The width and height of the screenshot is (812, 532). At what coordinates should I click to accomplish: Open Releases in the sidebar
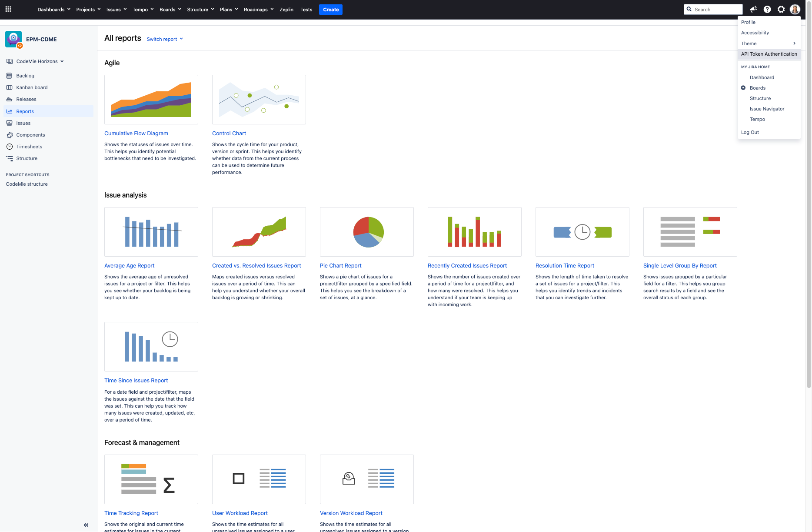click(x=26, y=99)
